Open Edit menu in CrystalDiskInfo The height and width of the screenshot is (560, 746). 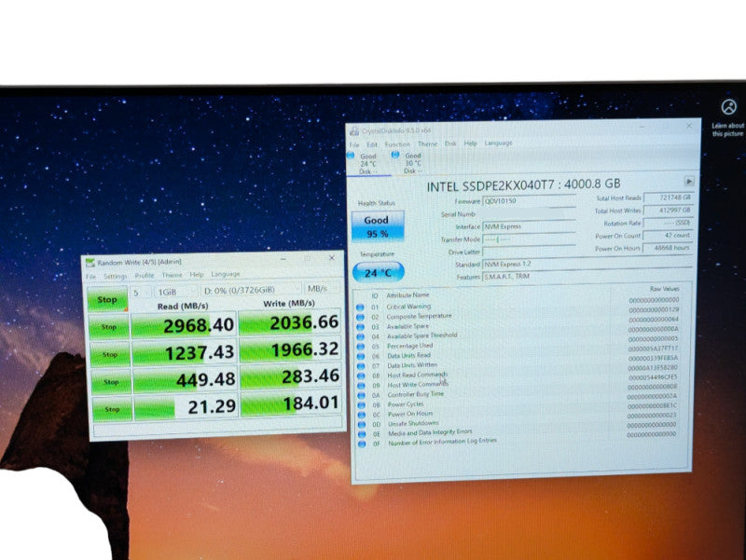point(371,144)
